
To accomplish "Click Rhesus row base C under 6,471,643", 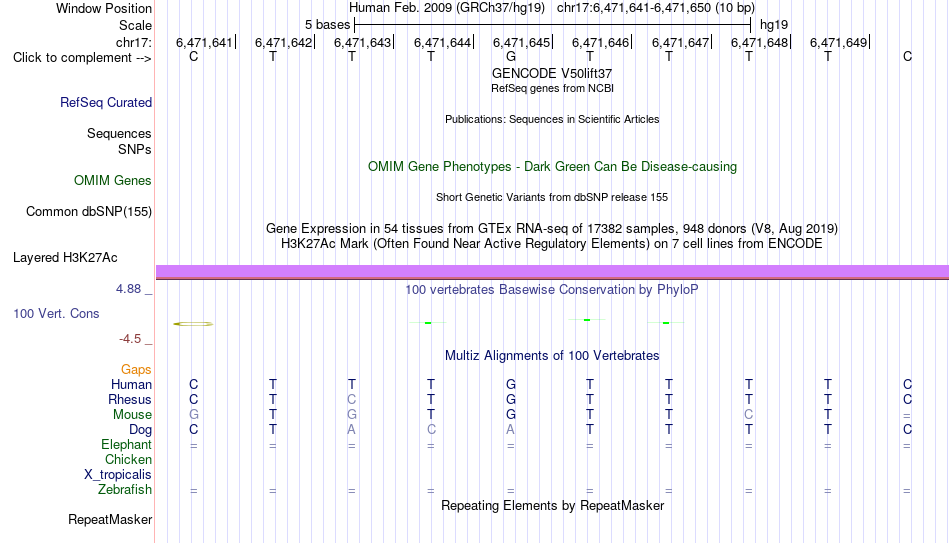I will [x=351, y=399].
